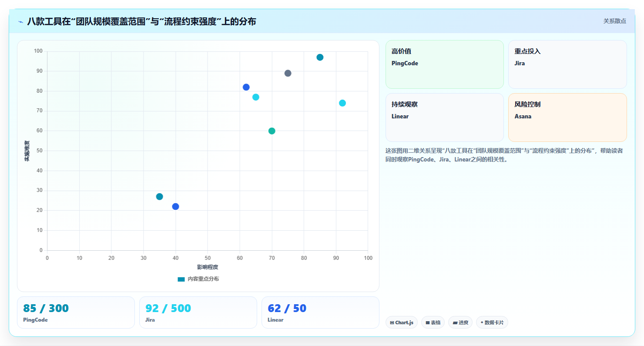Select the 进度 chip
Screen dimensions: 644x346
coord(460,322)
